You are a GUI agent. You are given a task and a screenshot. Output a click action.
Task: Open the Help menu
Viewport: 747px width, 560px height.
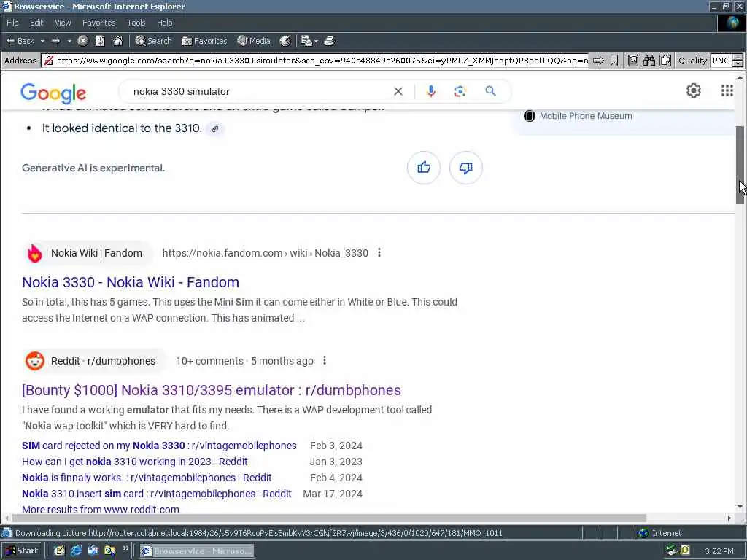164,23
